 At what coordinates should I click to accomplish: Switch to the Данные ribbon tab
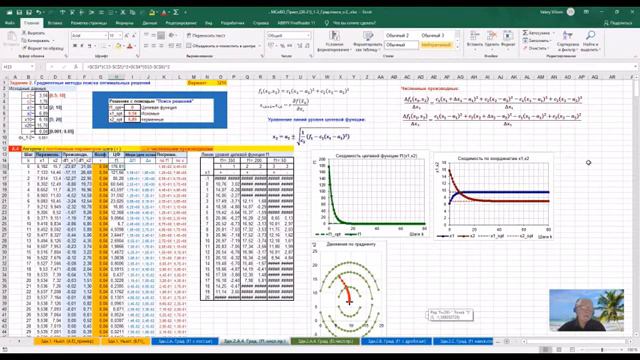150,23
